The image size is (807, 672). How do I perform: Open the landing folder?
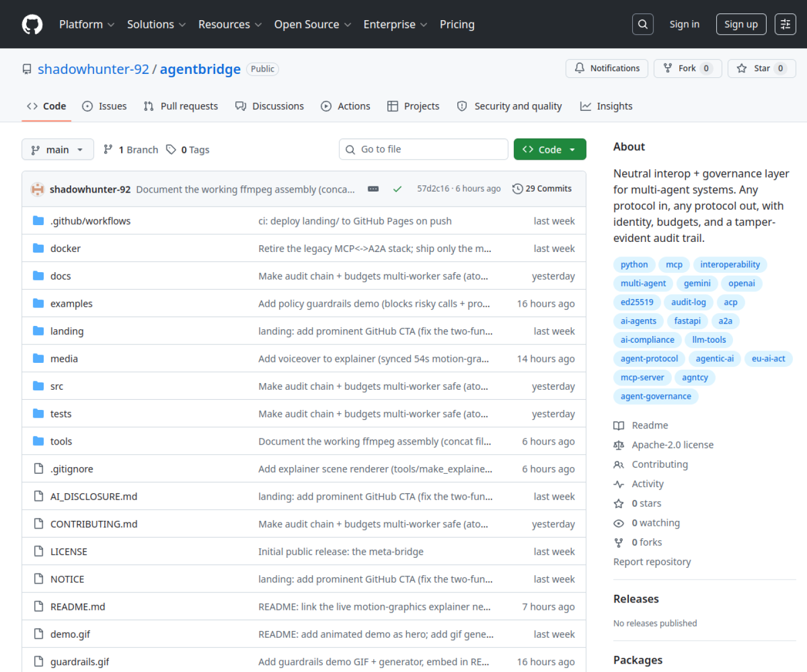click(x=67, y=331)
